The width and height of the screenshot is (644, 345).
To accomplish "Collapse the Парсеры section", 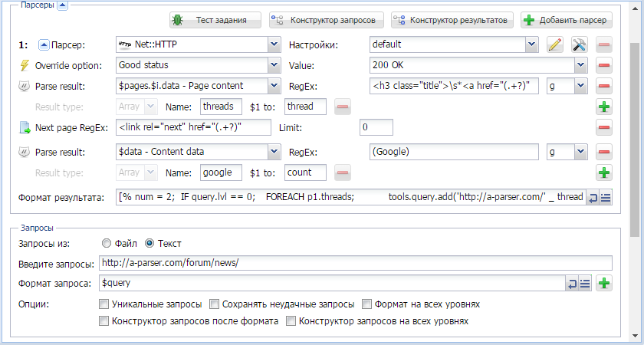I will click(62, 6).
